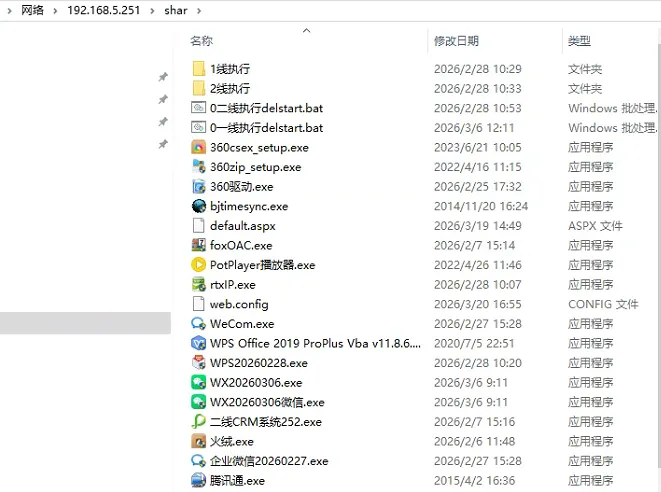Viewport: 661px width, 492px height.
Task: Select the 腾讯通.exe icon
Action: [199, 481]
